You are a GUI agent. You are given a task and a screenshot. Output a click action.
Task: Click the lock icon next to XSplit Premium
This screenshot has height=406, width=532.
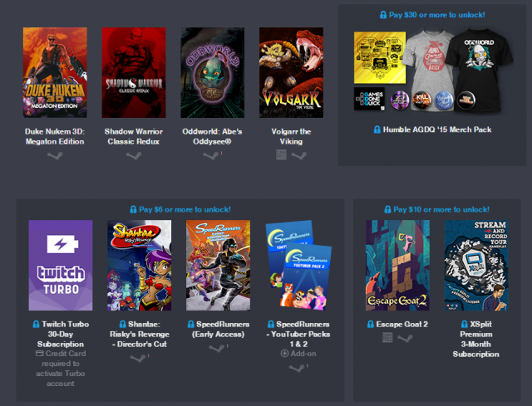tap(463, 324)
